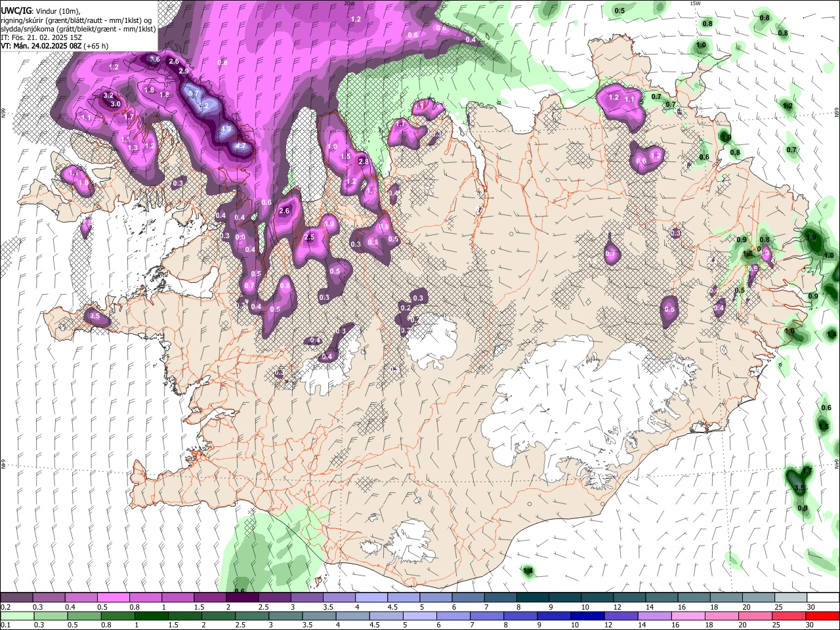Viewport: 840px width, 630px height.
Task: Click the 30 label on the lower legend
Action: tap(810, 625)
